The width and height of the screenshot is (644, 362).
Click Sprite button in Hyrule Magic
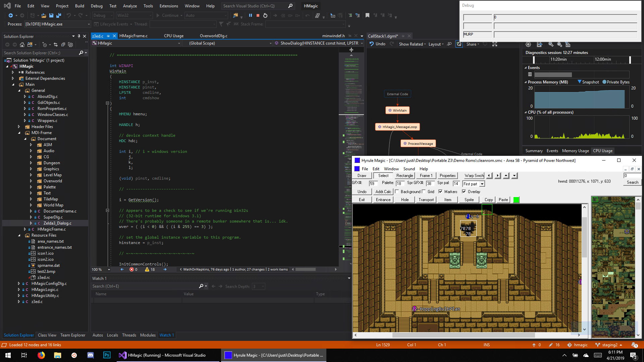[x=469, y=200]
